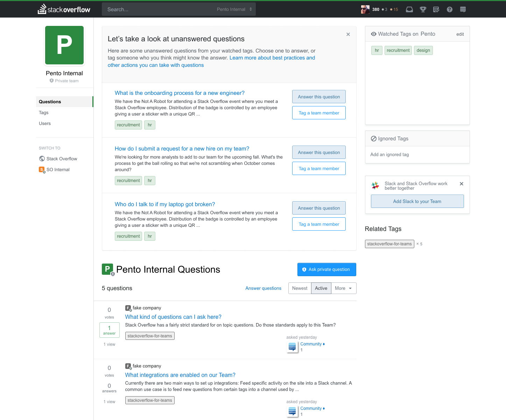Screen dimensions: 506x420
Task: Click the 1 answer box on first question
Action: 110,330
